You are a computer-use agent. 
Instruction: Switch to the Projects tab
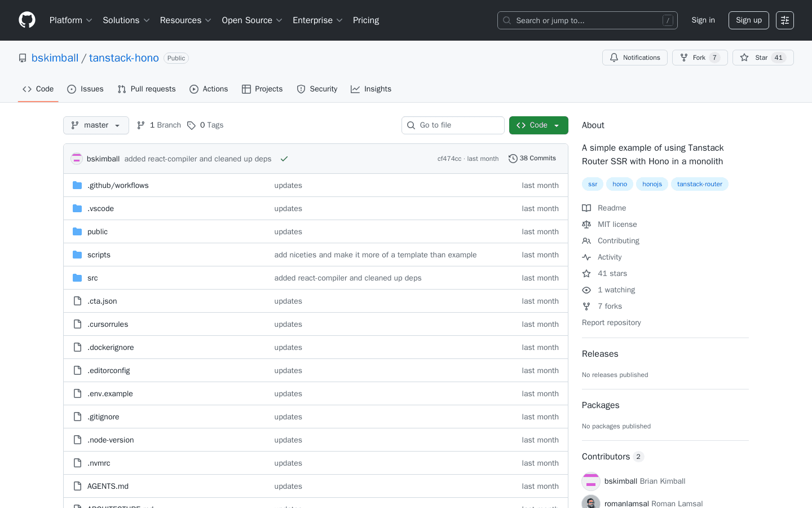[262, 89]
